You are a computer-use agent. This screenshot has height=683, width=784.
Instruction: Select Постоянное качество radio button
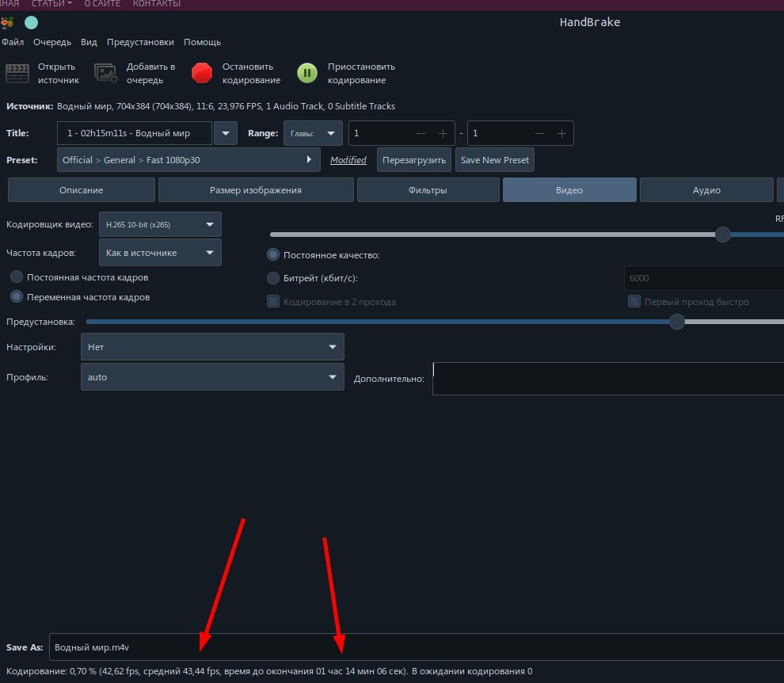point(273,254)
